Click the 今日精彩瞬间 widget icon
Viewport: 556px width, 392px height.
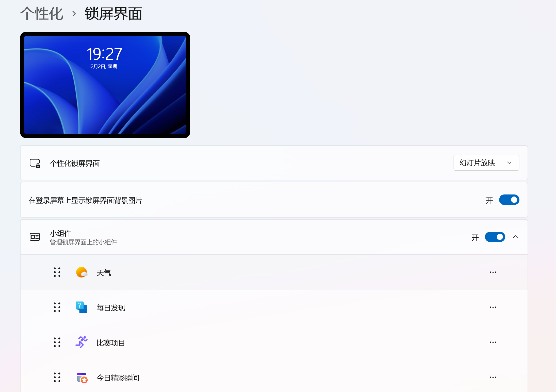click(81, 378)
